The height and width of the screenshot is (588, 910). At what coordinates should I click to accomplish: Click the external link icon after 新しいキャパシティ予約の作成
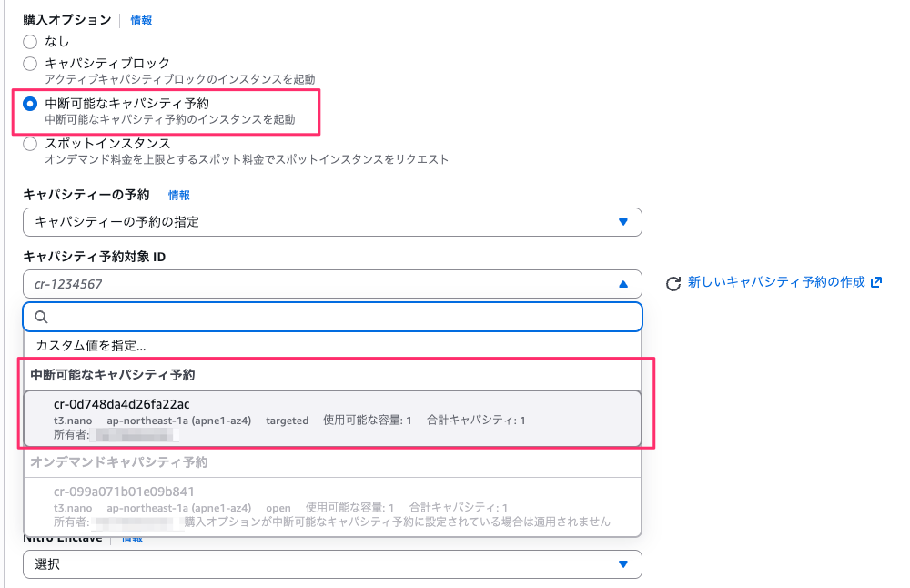pyautogui.click(x=875, y=282)
